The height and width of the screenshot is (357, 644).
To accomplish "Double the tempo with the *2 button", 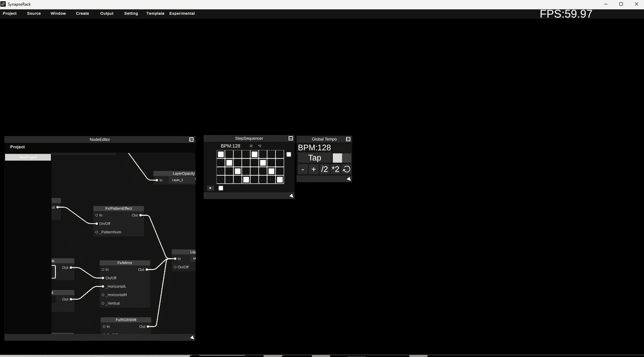I will [335, 169].
